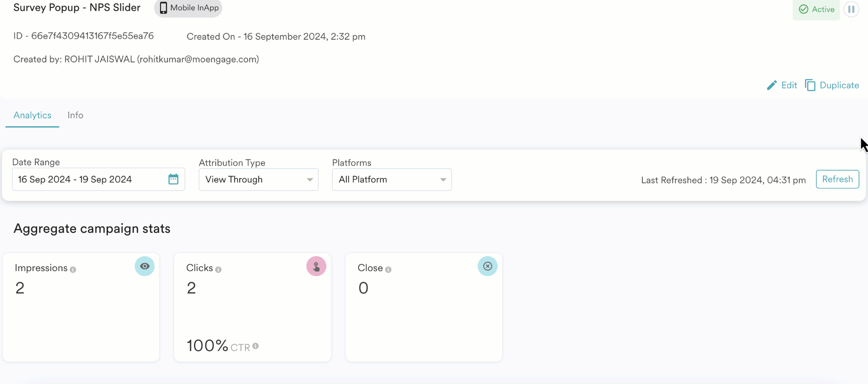
Task: Open the Attribution Type dropdown
Action: [258, 180]
